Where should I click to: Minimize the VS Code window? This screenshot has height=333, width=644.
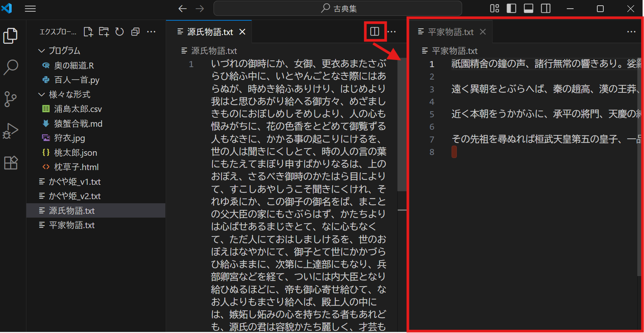pos(570,9)
